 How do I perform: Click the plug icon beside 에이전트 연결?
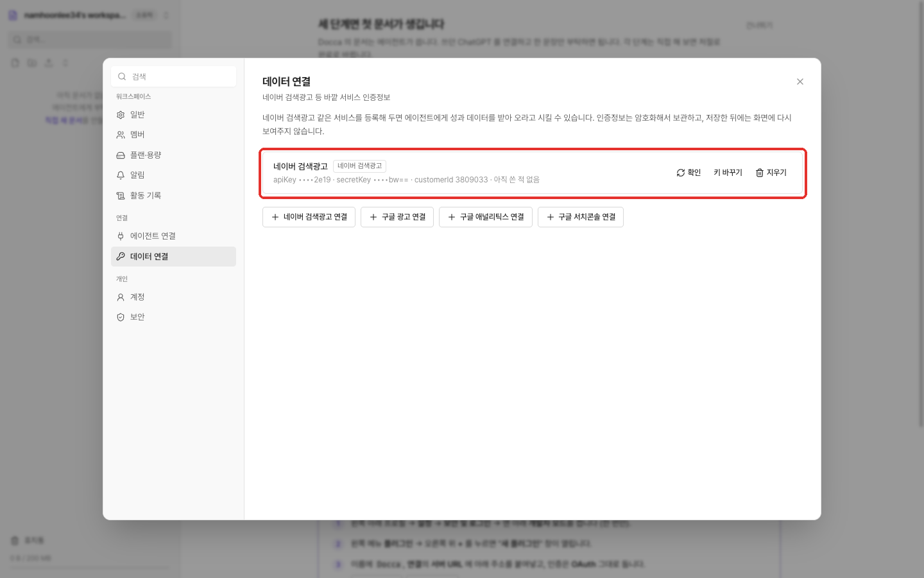coord(121,236)
